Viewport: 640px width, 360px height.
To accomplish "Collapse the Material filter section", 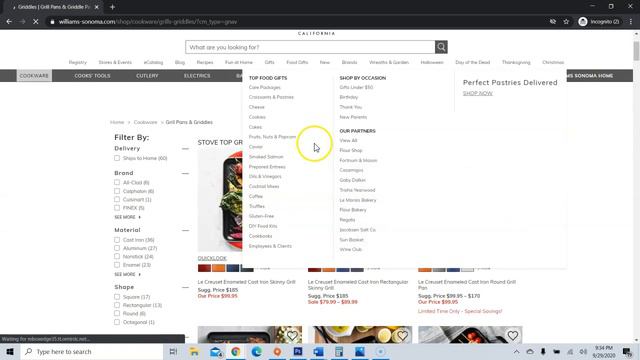I will pos(185,230).
